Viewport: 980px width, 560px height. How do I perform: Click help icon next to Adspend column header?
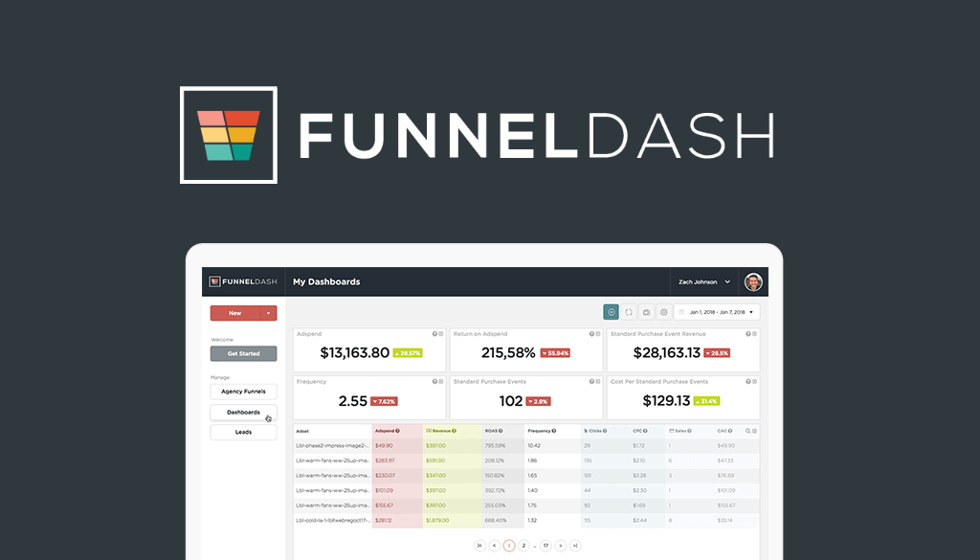397,431
